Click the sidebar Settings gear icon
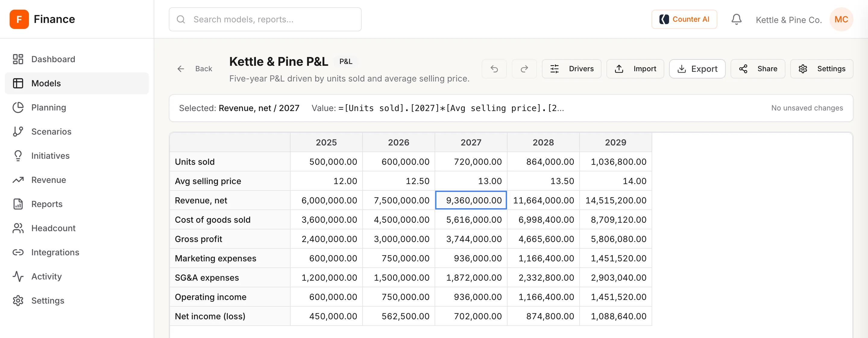 click(x=18, y=301)
